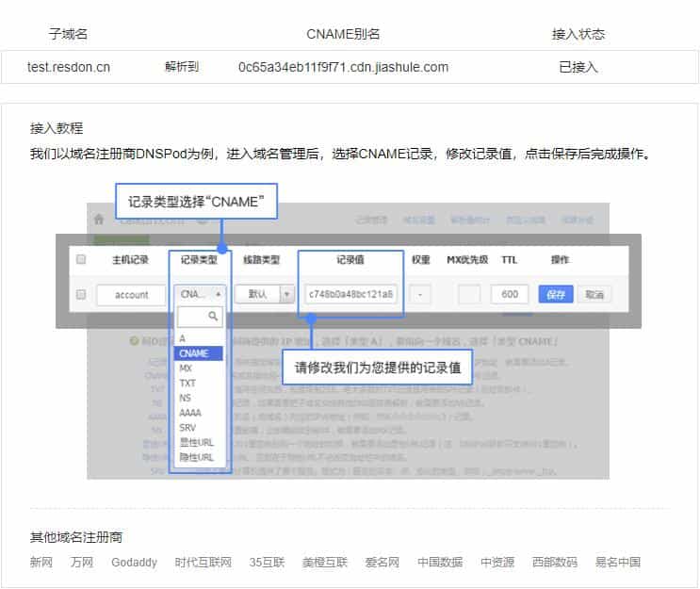Viewport: 700px width, 589px height.
Task: Tick the checkbox beside the account row
Action: pos(81,294)
